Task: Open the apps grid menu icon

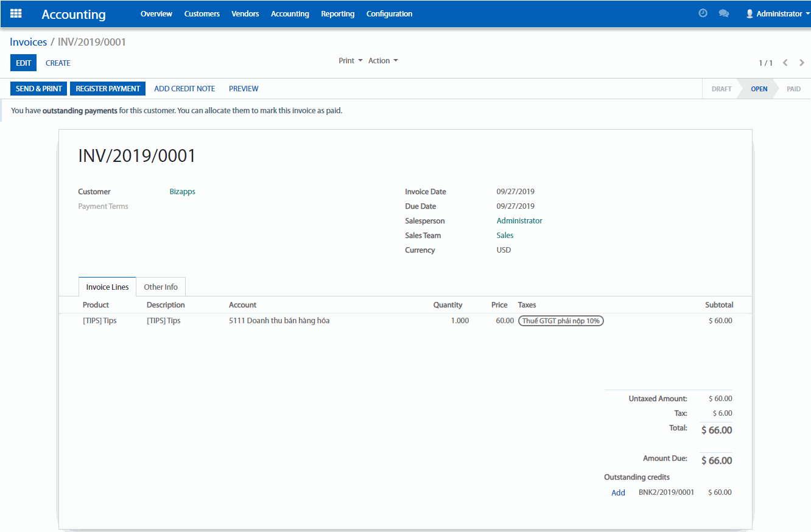Action: point(16,13)
